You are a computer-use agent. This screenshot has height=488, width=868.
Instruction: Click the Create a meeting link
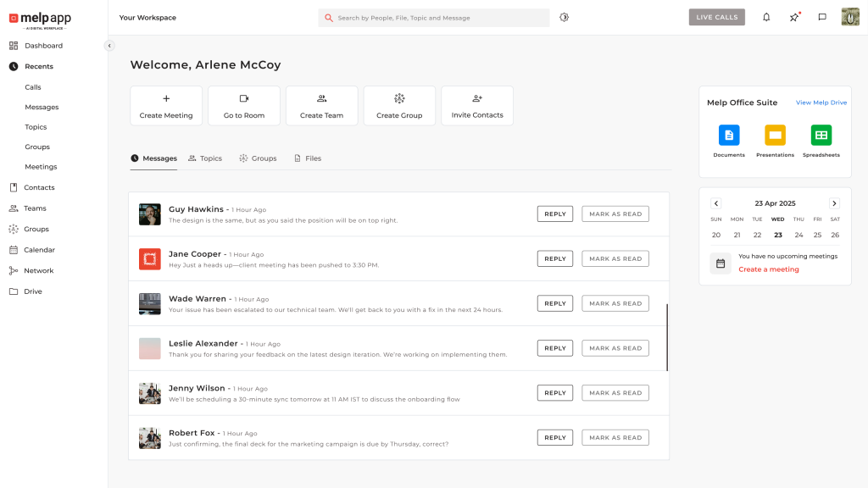pos(768,269)
